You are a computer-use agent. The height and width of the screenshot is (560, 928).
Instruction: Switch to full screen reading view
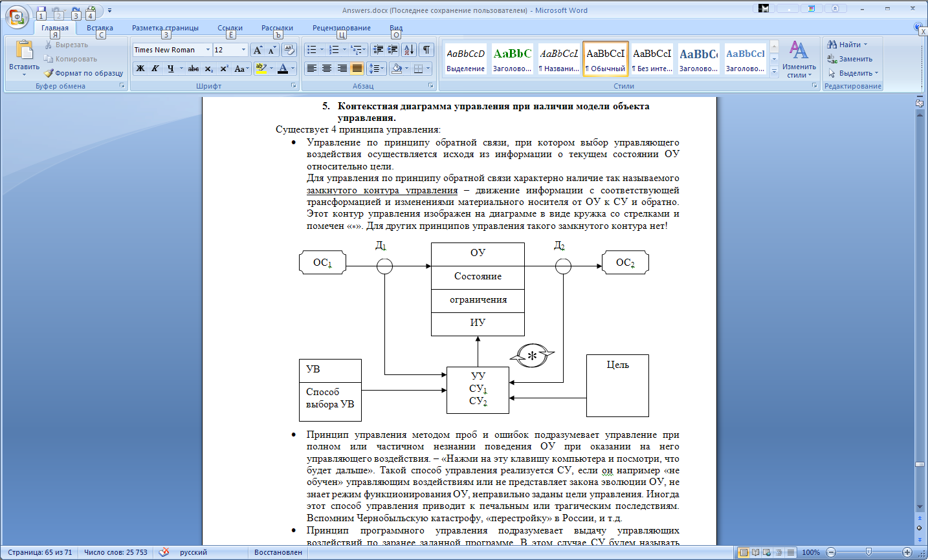click(x=755, y=552)
